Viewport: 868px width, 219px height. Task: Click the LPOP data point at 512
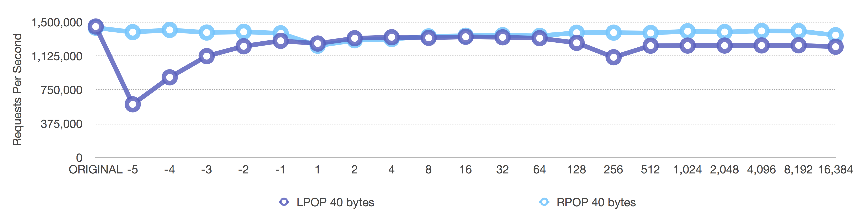click(x=650, y=46)
